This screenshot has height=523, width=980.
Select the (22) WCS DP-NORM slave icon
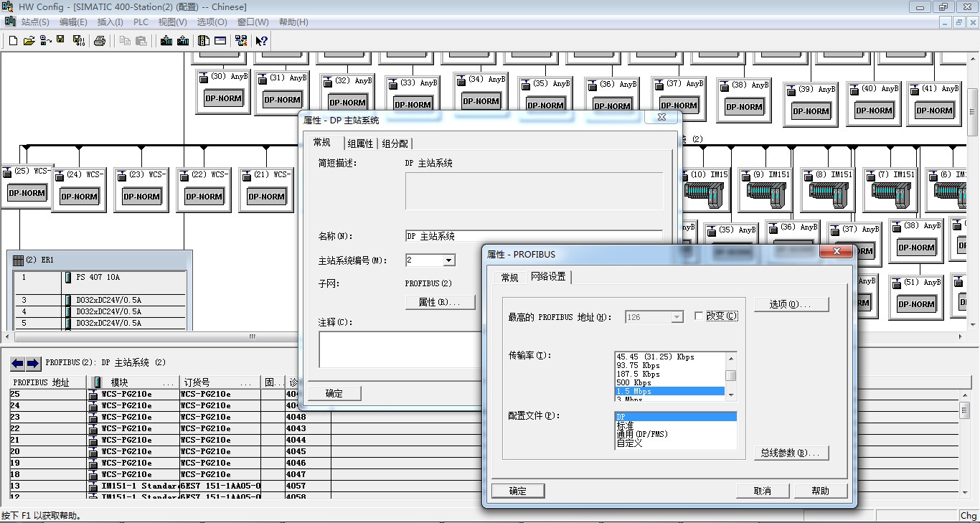coord(204,189)
